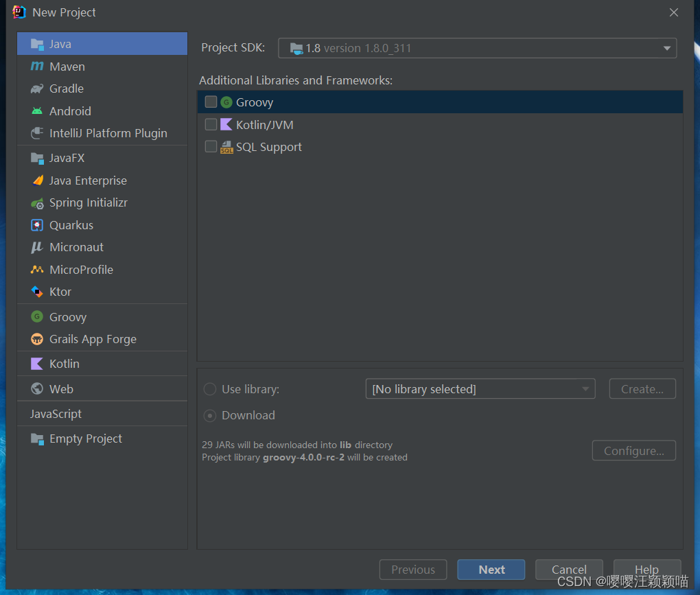Click the Cancel button

click(x=569, y=570)
